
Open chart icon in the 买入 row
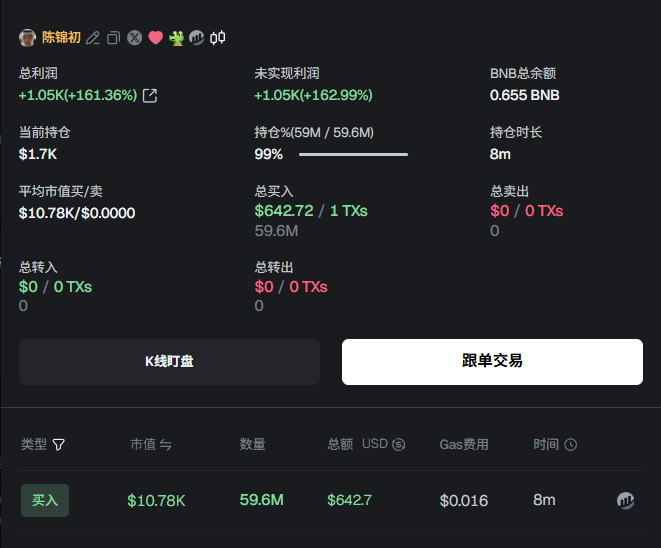(x=625, y=500)
